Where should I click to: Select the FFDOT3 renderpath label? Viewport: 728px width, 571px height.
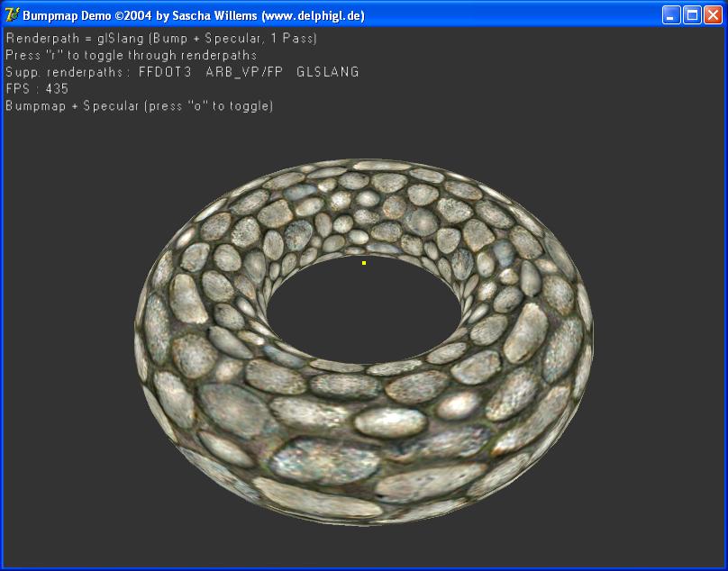(165, 72)
